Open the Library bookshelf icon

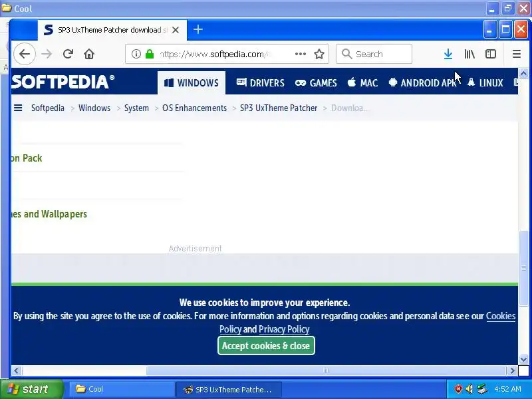tap(469, 54)
